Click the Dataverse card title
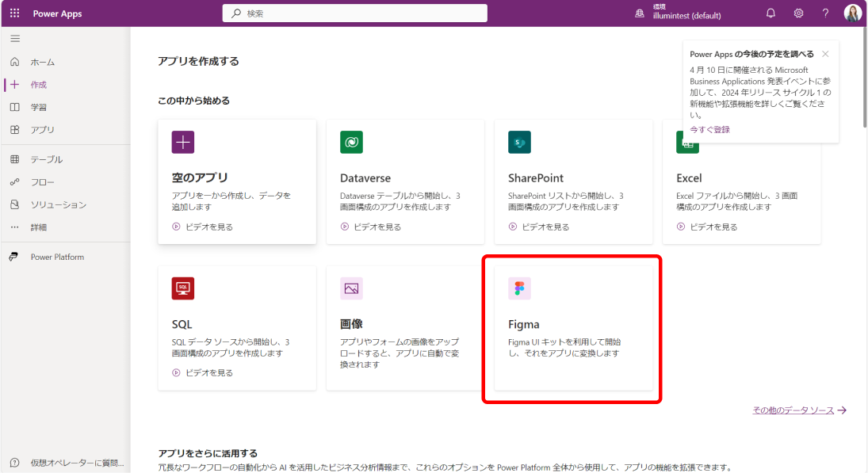Image resolution: width=868 pixels, height=473 pixels. 365,178
